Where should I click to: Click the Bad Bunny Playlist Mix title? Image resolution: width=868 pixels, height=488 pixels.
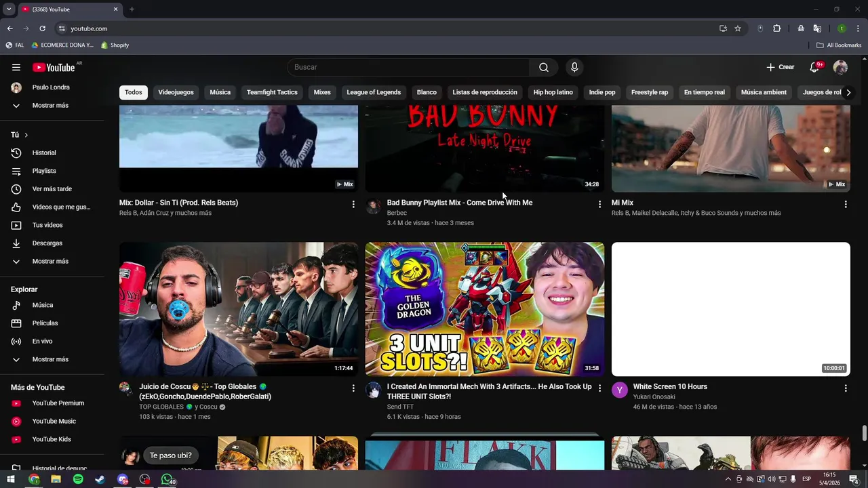coord(460,203)
